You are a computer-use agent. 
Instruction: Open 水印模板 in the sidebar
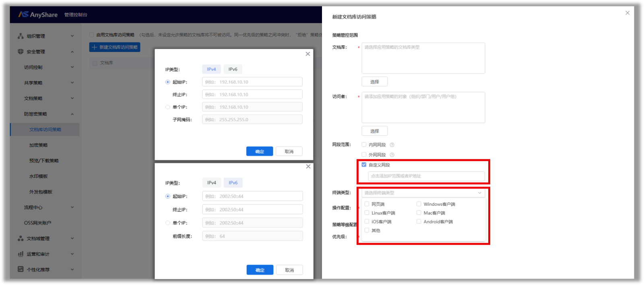pos(38,176)
